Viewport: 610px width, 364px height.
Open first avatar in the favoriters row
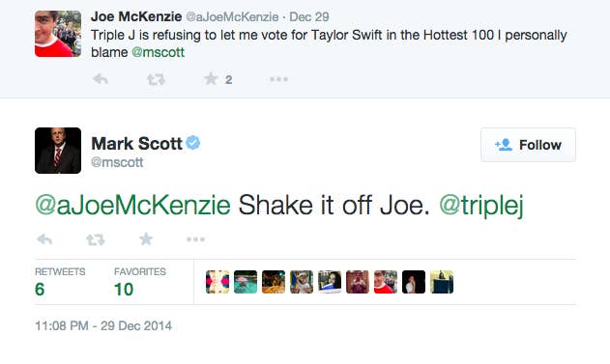coord(218,282)
